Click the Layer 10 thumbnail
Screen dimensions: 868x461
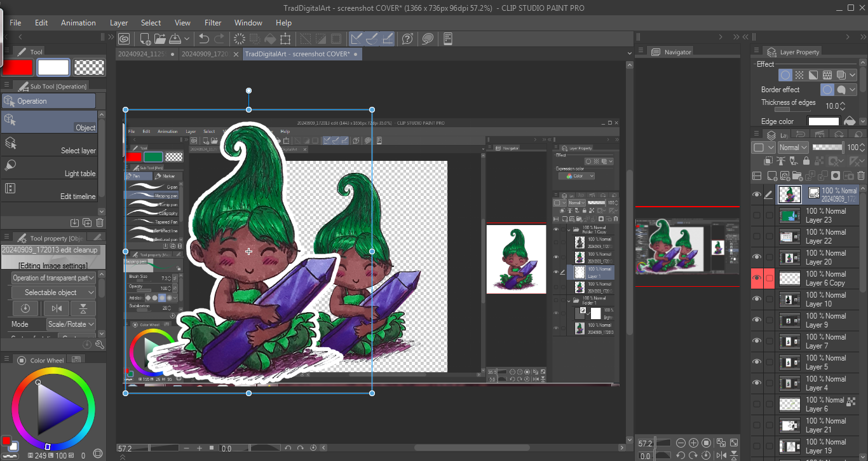click(790, 299)
